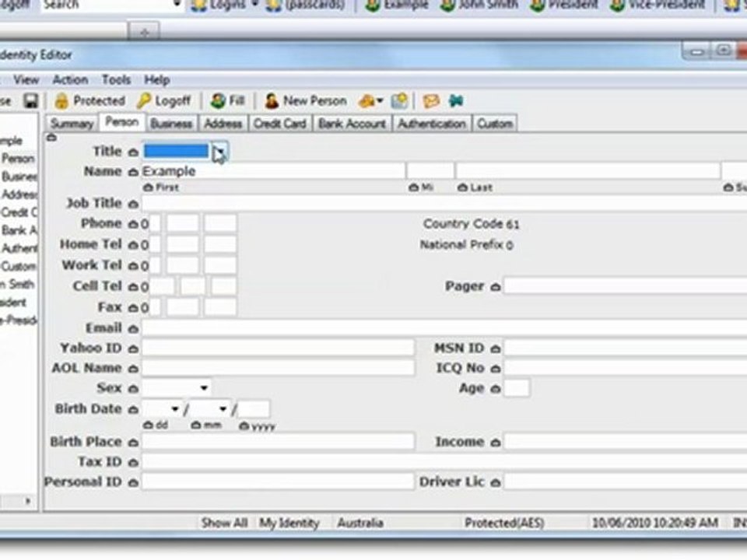Click Australia in the status bar
This screenshot has height=560, width=747.
pos(360,523)
